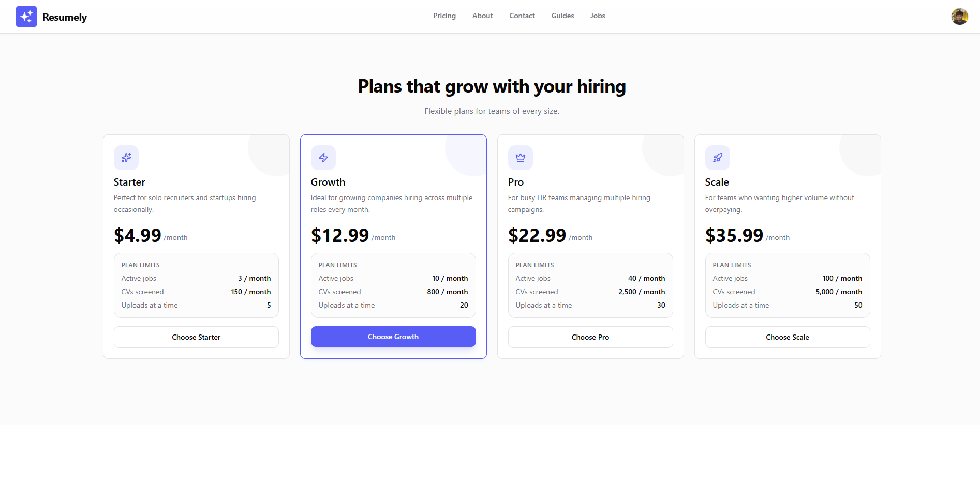Choose the Starter plan button
This screenshot has width=980, height=487.
click(196, 337)
